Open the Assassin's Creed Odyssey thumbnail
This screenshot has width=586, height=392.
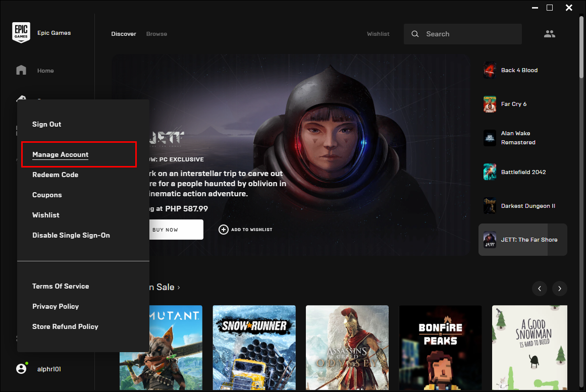[x=347, y=348]
